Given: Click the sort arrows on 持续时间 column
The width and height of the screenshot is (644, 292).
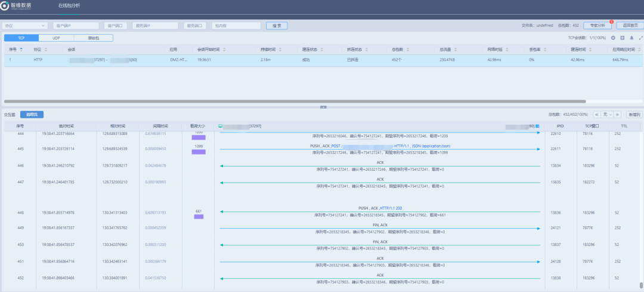Looking at the screenshot, I should coord(280,50).
